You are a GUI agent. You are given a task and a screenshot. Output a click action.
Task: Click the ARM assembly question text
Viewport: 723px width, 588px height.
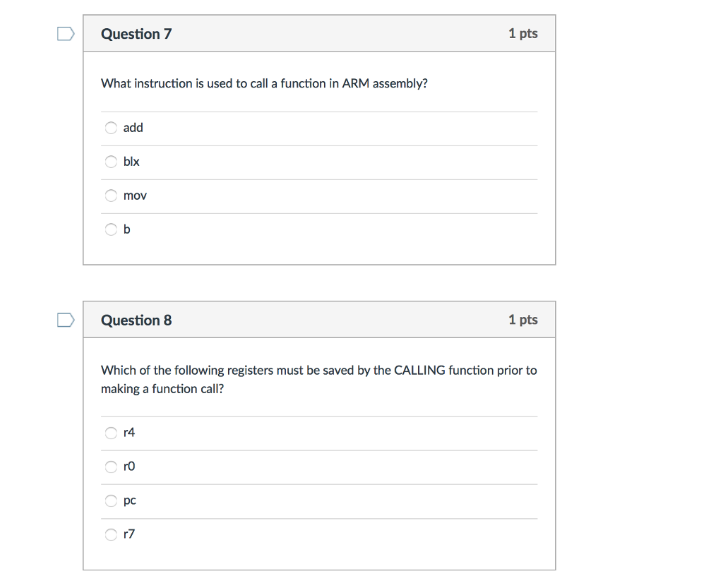(x=264, y=83)
